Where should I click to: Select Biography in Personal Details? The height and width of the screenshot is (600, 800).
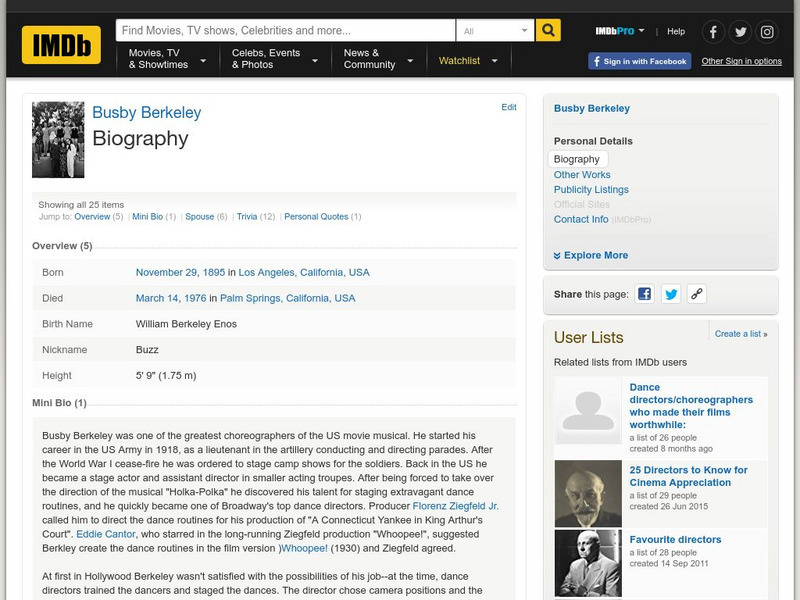pyautogui.click(x=578, y=159)
